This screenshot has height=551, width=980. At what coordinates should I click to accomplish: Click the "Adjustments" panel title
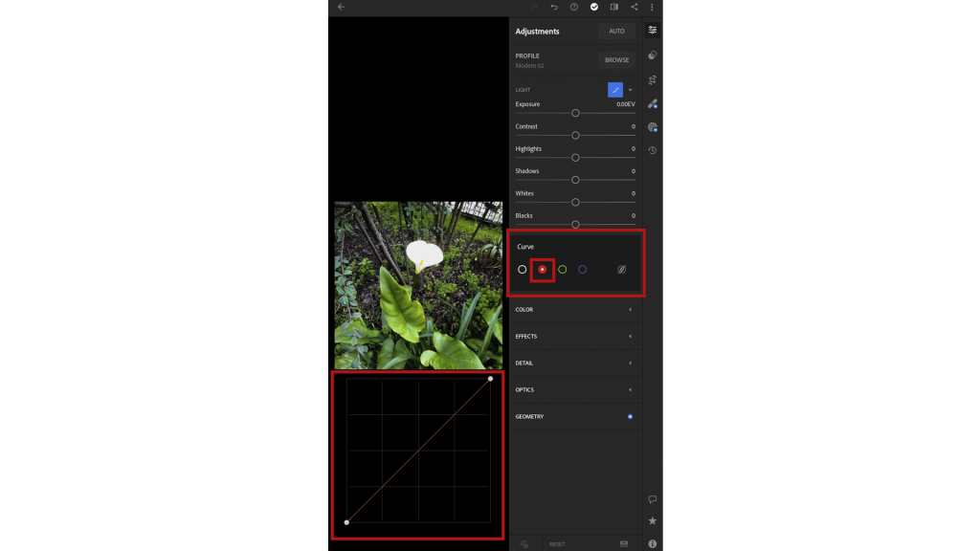[x=538, y=32]
